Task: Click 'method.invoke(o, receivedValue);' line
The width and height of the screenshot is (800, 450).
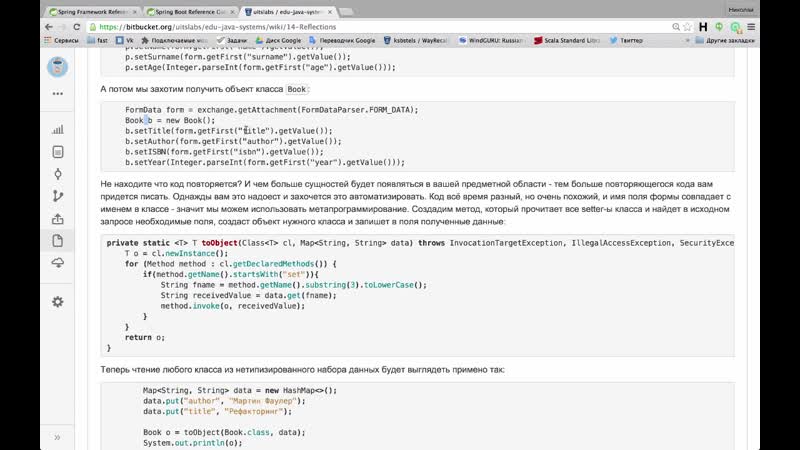Action: [x=233, y=306]
